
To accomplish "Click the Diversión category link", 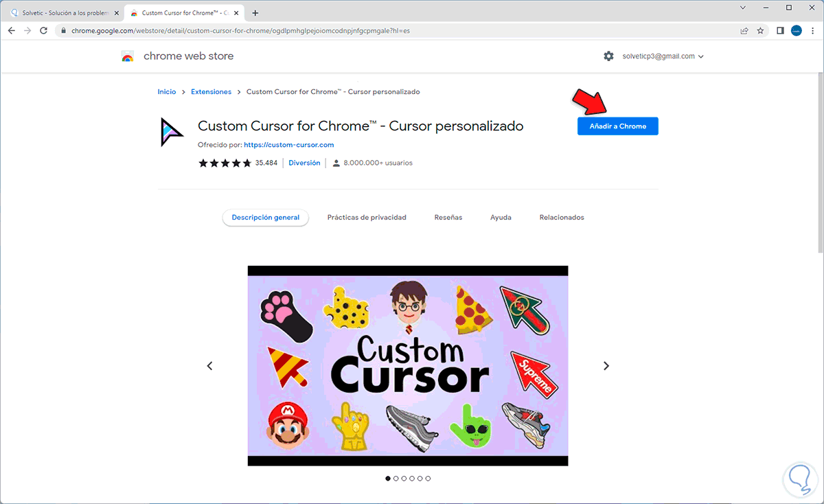I will (x=304, y=163).
